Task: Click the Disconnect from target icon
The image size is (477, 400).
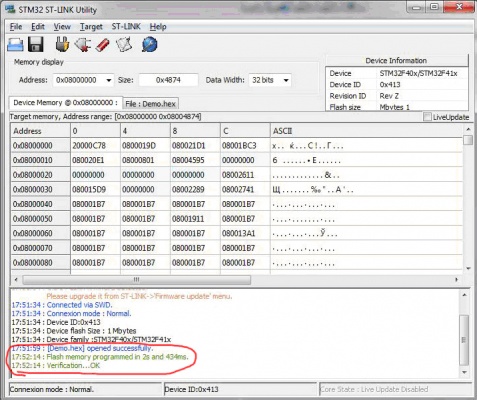Action: (83, 44)
